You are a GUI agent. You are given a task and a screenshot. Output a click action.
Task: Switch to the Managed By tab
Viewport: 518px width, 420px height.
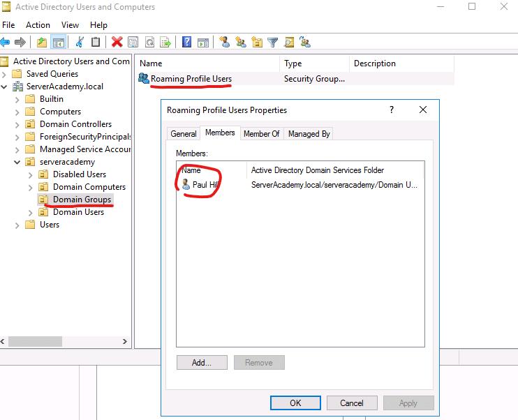click(x=309, y=133)
